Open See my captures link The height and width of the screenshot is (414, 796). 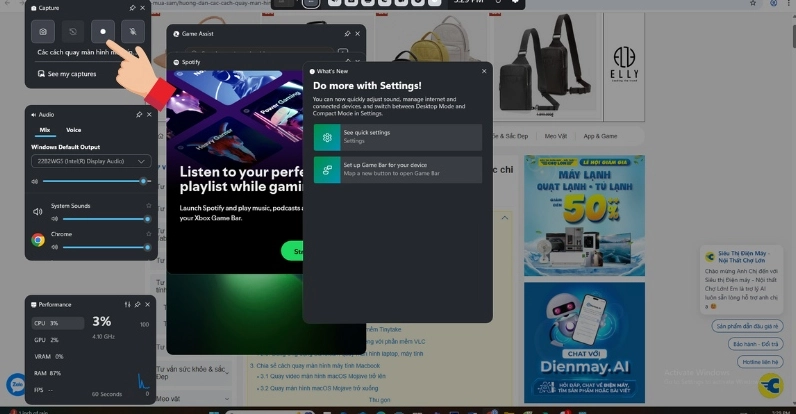coord(67,74)
